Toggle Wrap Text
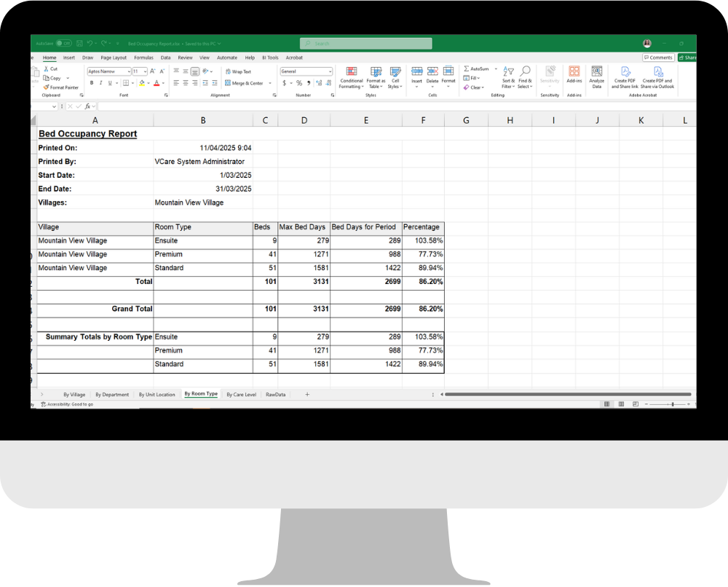The height and width of the screenshot is (587, 728). point(238,71)
